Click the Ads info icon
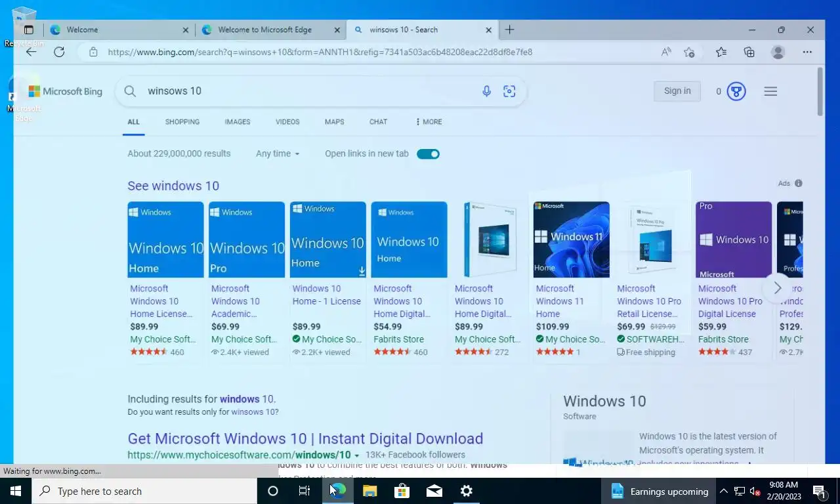The width and height of the screenshot is (840, 504). [799, 184]
